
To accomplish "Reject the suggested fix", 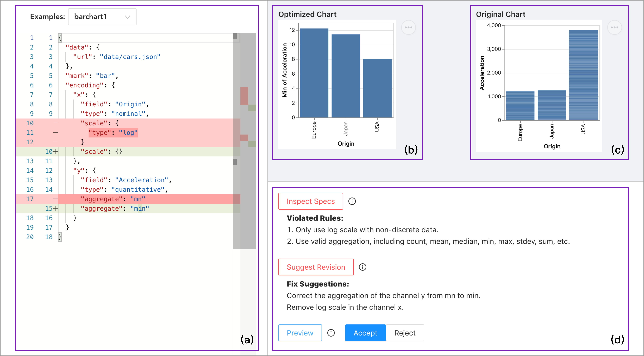I will [x=405, y=333].
